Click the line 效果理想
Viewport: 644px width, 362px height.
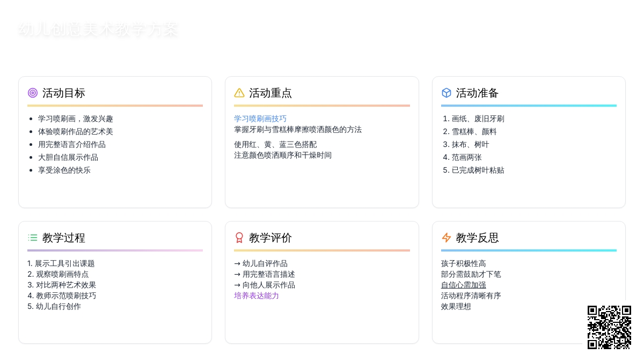[456, 306]
